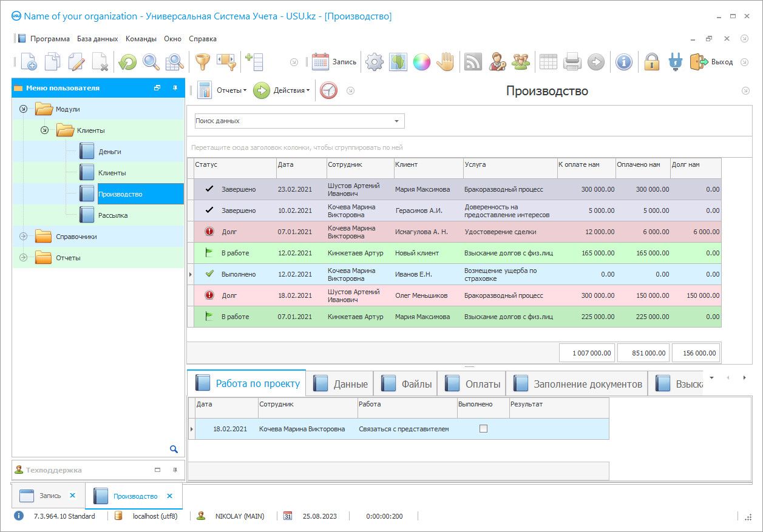Click the map icon in the toolbar
This screenshot has width=763, height=532.
(x=398, y=62)
